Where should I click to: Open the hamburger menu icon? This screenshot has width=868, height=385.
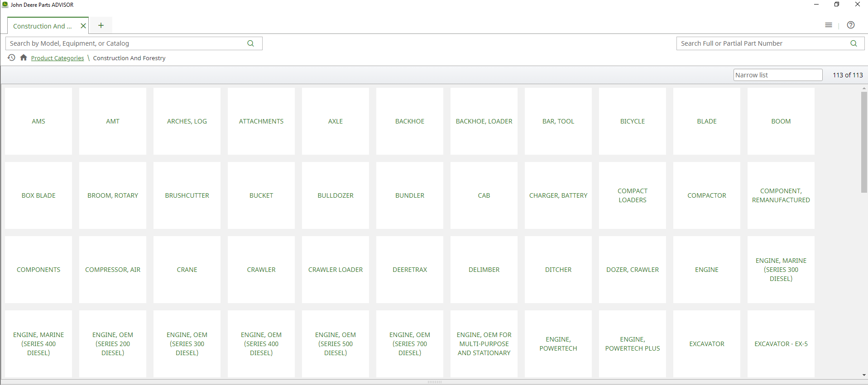tap(829, 25)
